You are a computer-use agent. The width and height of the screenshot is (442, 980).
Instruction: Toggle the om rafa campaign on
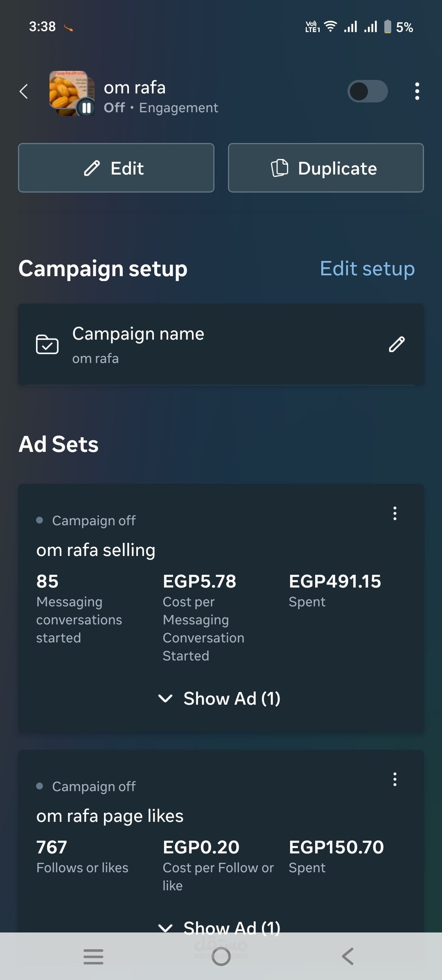367,91
